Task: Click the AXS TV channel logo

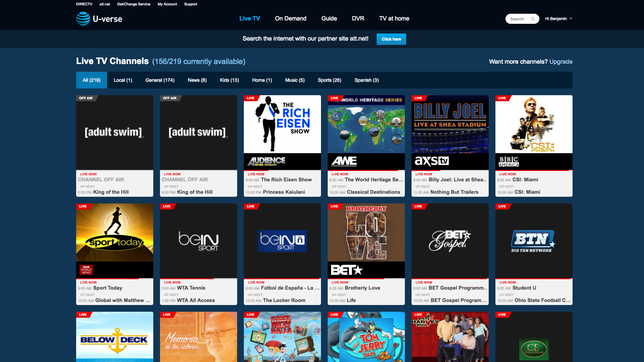Action: 431,161
